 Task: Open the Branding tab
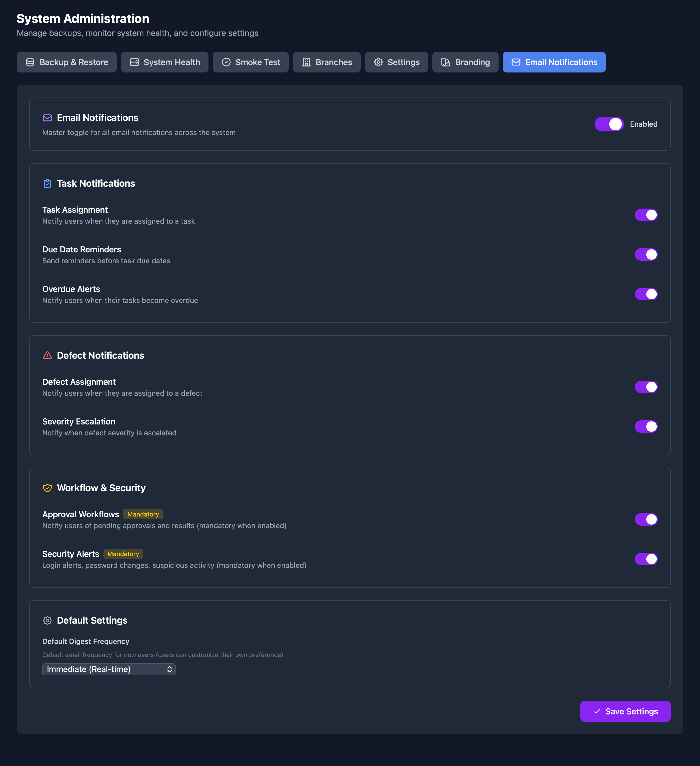[465, 62]
